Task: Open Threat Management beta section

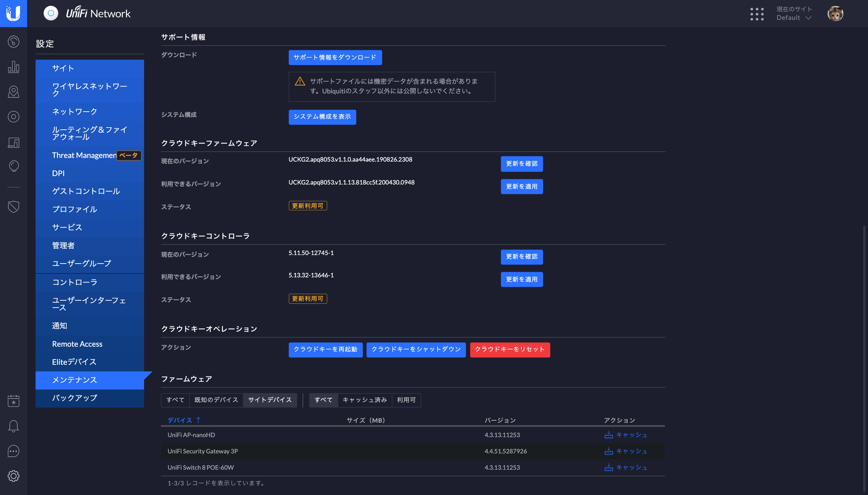Action: point(90,155)
